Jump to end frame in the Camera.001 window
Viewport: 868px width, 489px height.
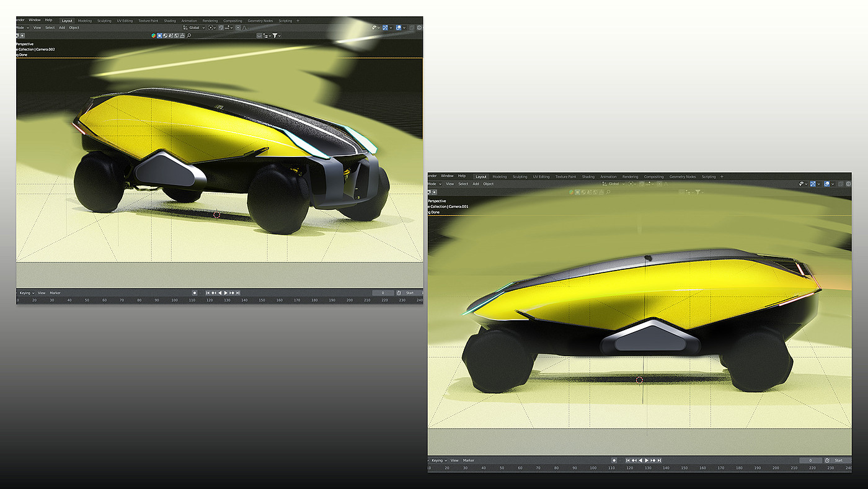click(658, 460)
